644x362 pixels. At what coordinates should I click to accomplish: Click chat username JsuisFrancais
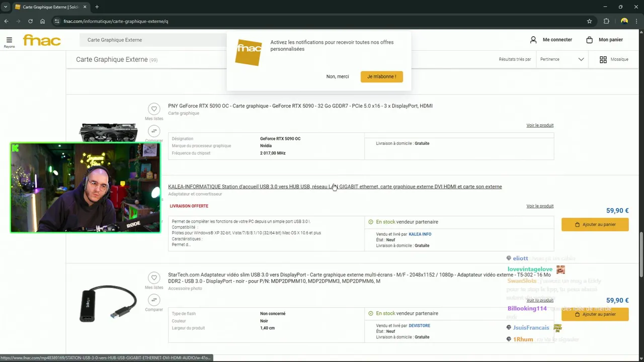click(531, 328)
